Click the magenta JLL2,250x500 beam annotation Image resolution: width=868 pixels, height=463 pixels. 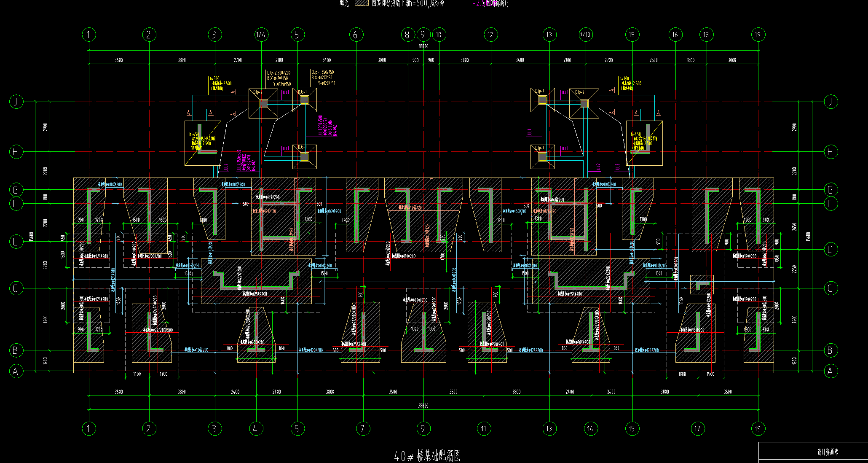(x=247, y=161)
